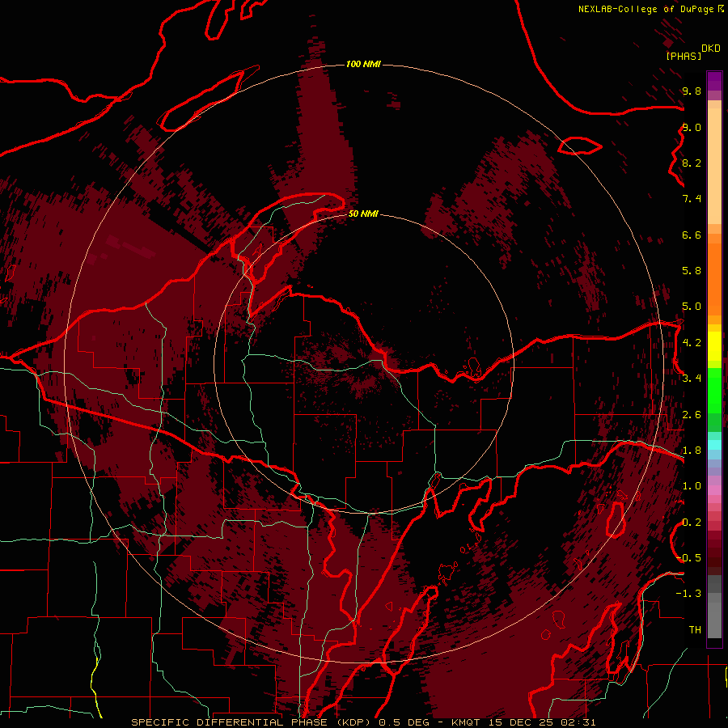The image size is (728, 728).
Task: Click the 9.8 value on the color scale
Action: [692, 91]
